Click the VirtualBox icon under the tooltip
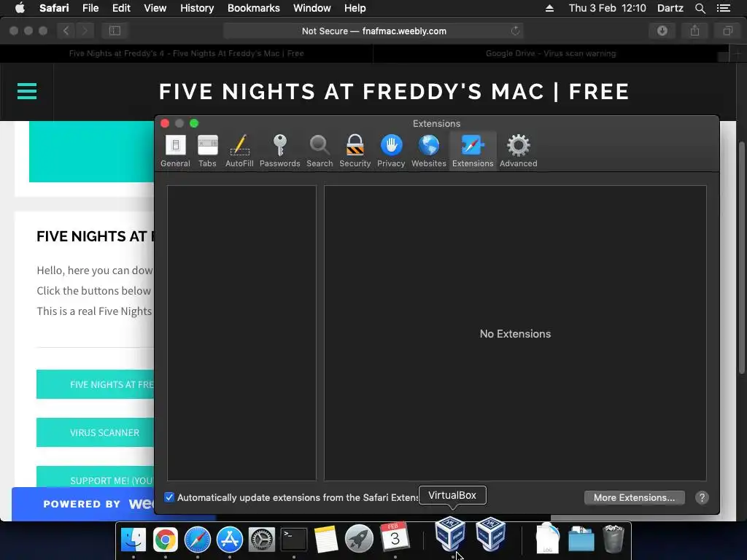 pos(450,534)
